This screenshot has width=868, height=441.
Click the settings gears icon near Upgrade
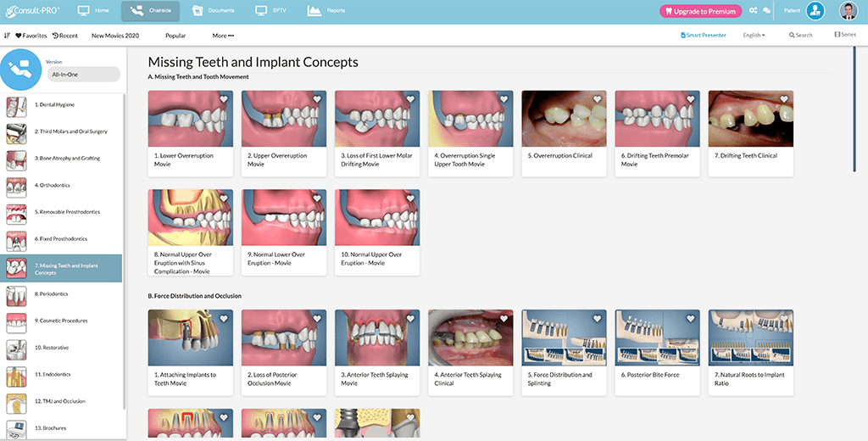(x=753, y=10)
